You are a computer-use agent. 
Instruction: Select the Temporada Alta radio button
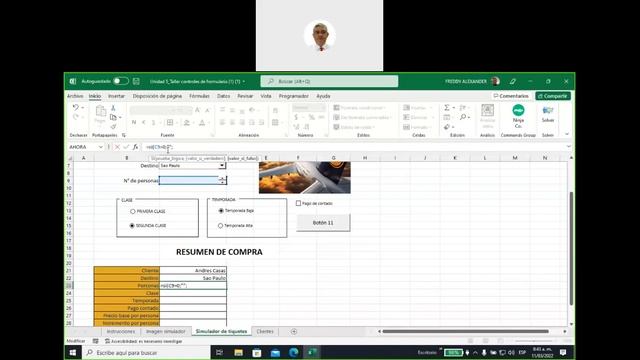(x=220, y=225)
